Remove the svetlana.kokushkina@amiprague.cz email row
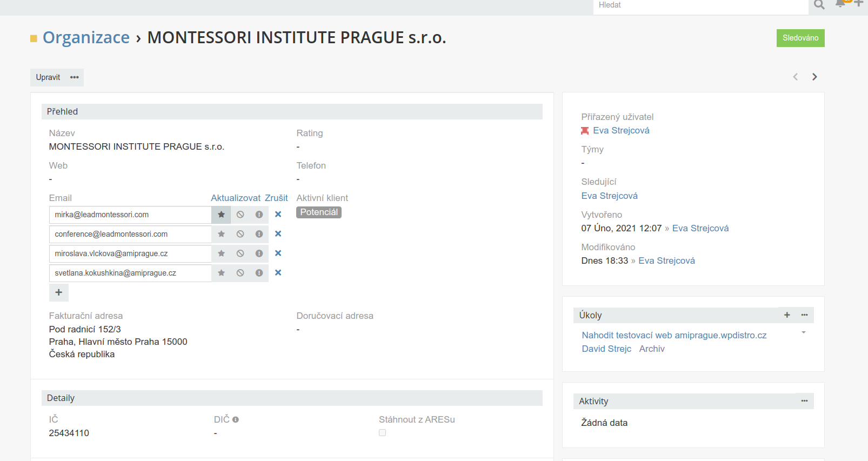 (278, 273)
